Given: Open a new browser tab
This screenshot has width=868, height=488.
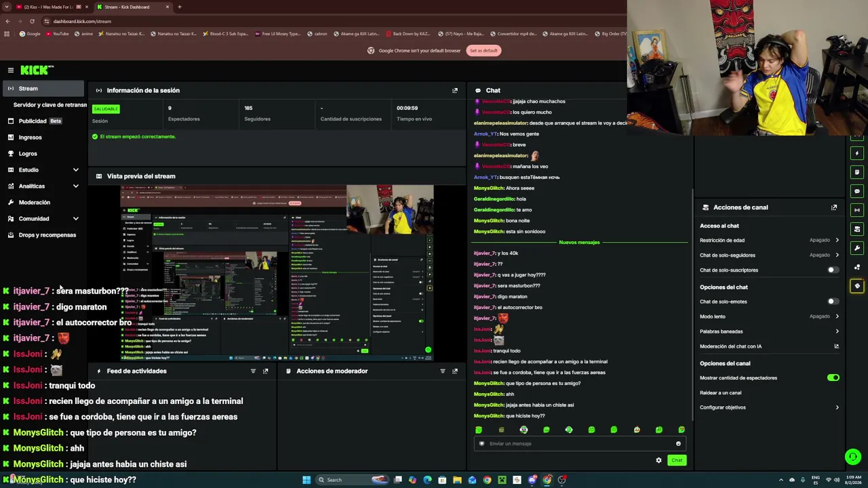Looking at the screenshot, I should click(180, 7).
